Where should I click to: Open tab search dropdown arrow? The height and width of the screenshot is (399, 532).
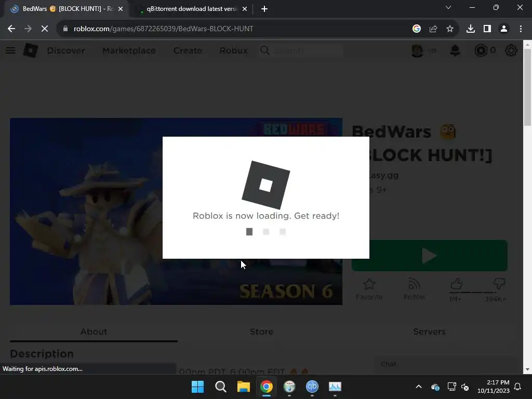point(448,7)
